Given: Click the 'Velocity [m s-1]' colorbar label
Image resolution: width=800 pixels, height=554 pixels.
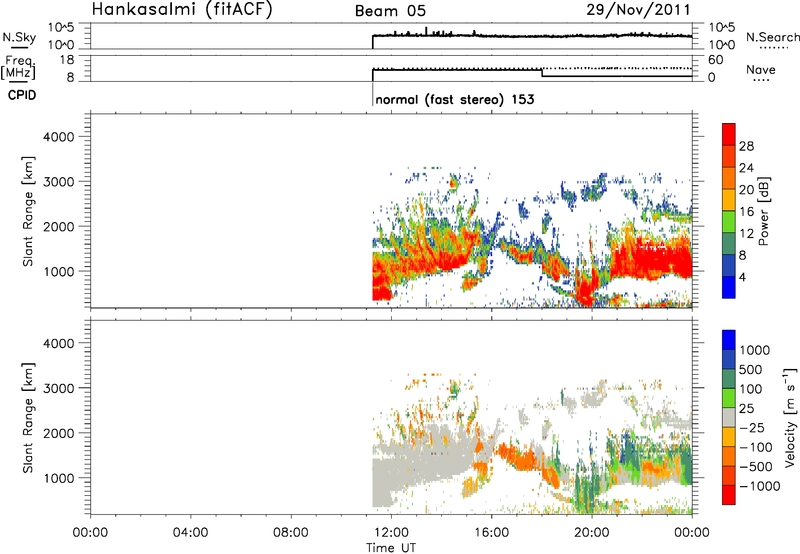Looking at the screenshot, I should click(790, 417).
